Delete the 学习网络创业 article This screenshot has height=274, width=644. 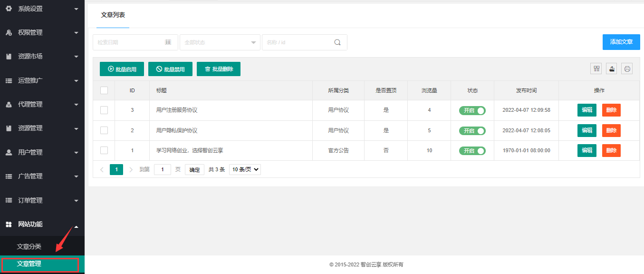611,150
